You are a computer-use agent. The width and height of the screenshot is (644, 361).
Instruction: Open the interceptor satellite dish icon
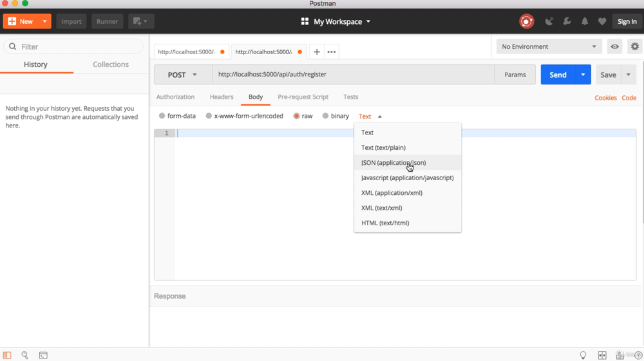click(549, 21)
